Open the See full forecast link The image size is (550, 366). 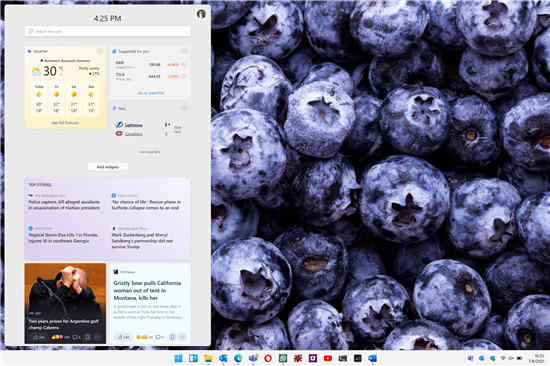(x=65, y=123)
